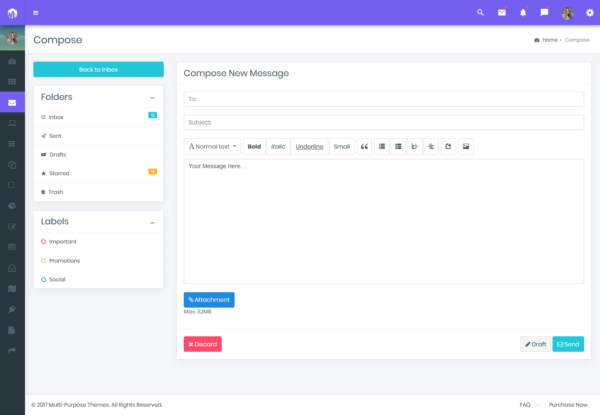The height and width of the screenshot is (415, 600).
Task: Open the plug icon in sidebar
Action: (x=12, y=309)
